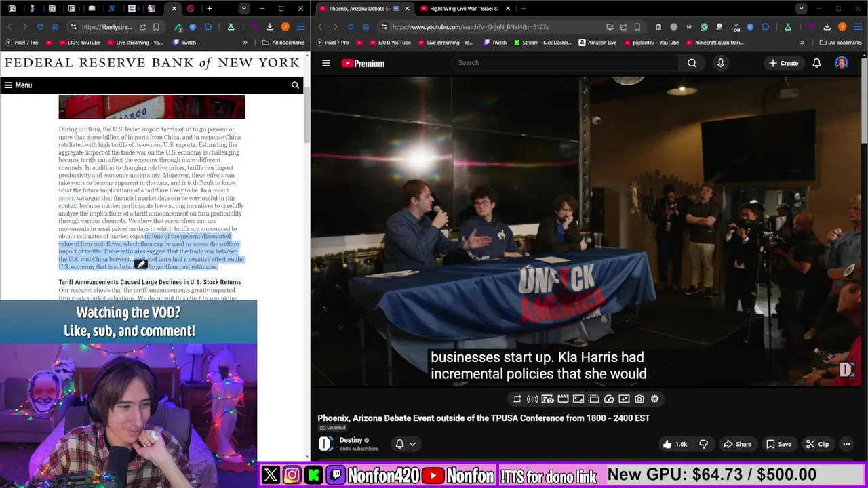Open All Bookmarks folder in right browser
Image resolution: width=868 pixels, height=488 pixels.
click(840, 43)
